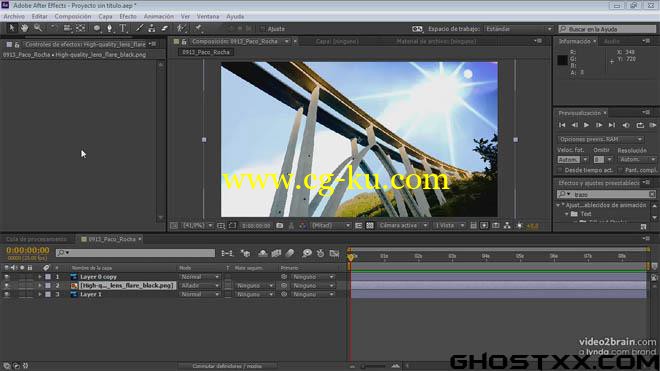Open Layer 0 copy blending mode dropdown
Viewport: 660px width, 371px height.
tap(200, 277)
